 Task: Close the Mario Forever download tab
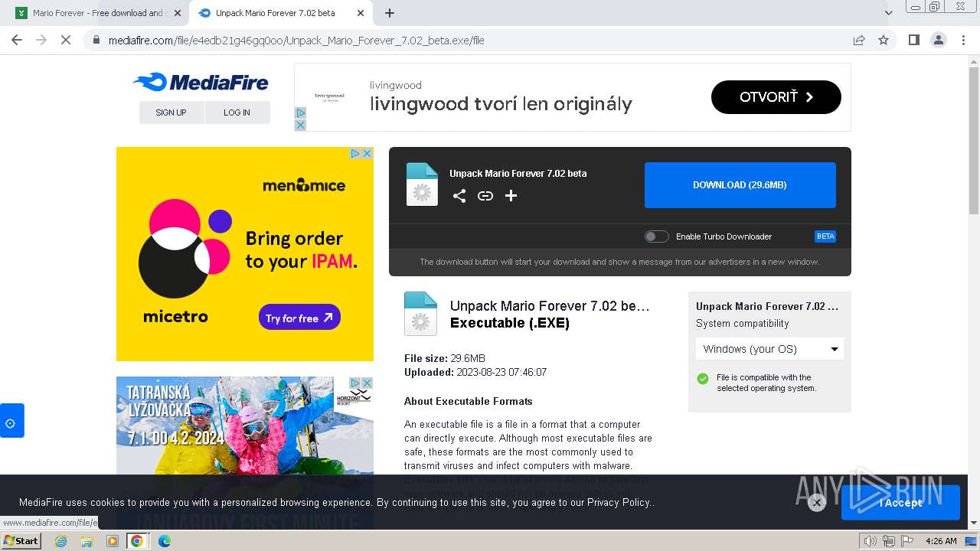(178, 13)
